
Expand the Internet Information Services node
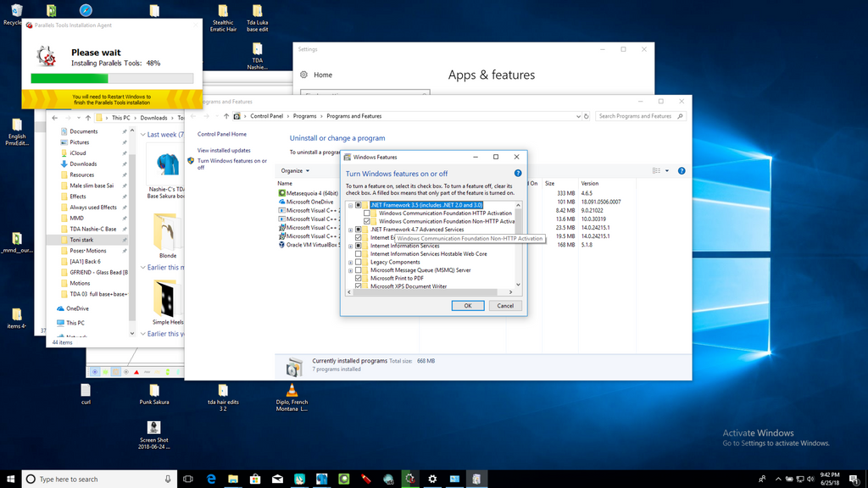click(x=350, y=246)
